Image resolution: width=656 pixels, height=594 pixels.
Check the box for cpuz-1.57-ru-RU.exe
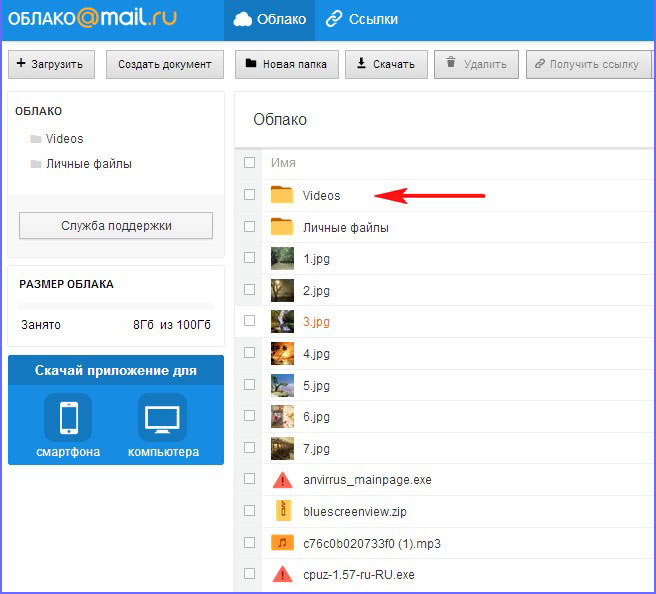coord(249,574)
